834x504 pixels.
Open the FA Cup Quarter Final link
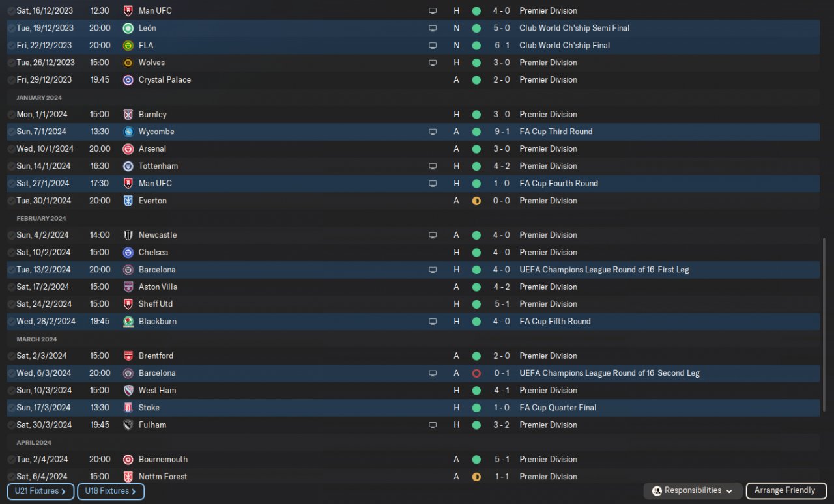[558, 408]
